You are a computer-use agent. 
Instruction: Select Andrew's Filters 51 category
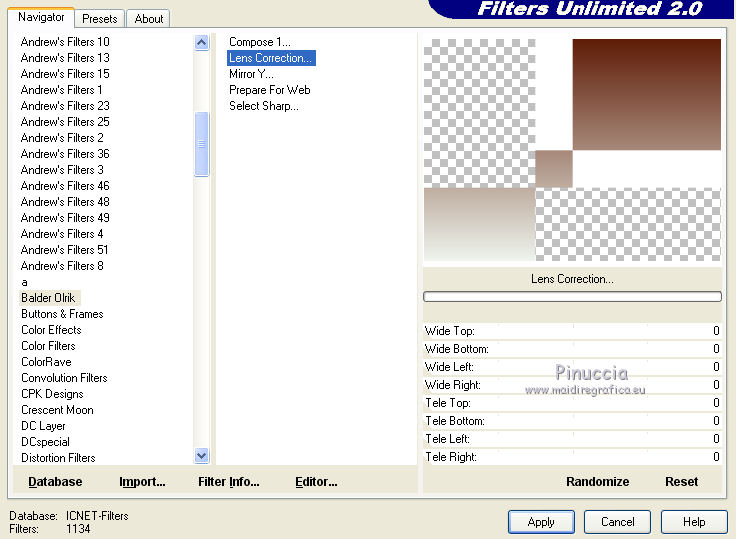(64, 249)
